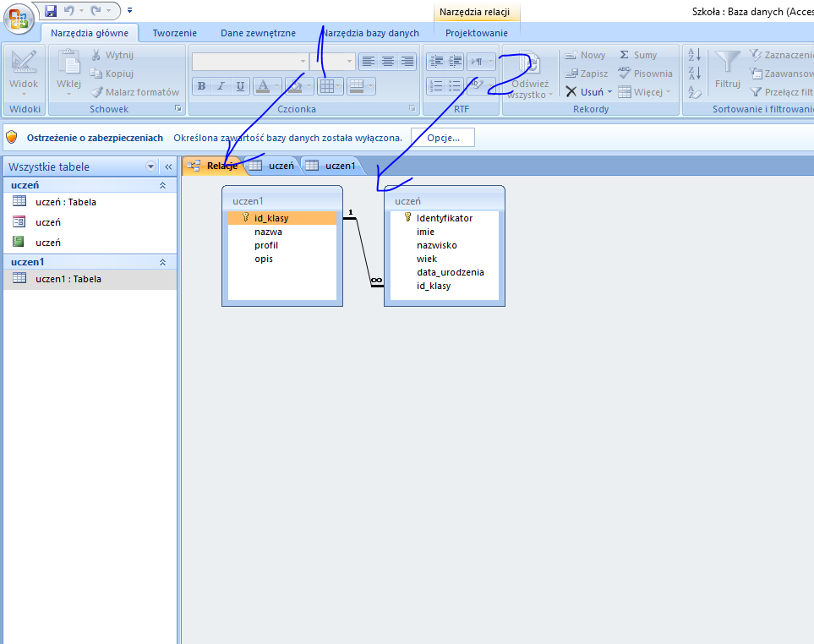Viewport: 814px width, 644px height.
Task: Toggle Bold formatting button
Action: [x=201, y=86]
